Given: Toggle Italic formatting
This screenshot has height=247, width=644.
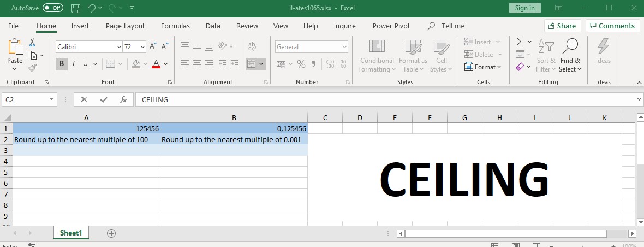Looking at the screenshot, I should coord(74,64).
